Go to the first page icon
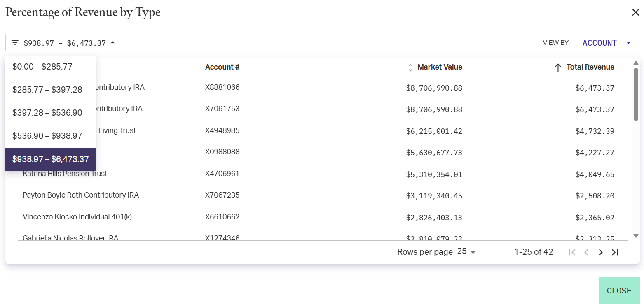The width and height of the screenshot is (644, 307). pos(571,252)
